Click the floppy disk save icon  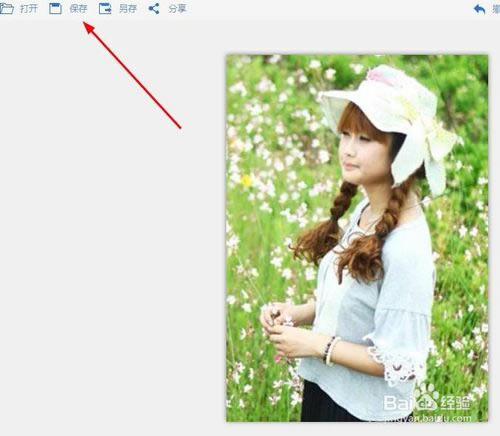tap(55, 8)
